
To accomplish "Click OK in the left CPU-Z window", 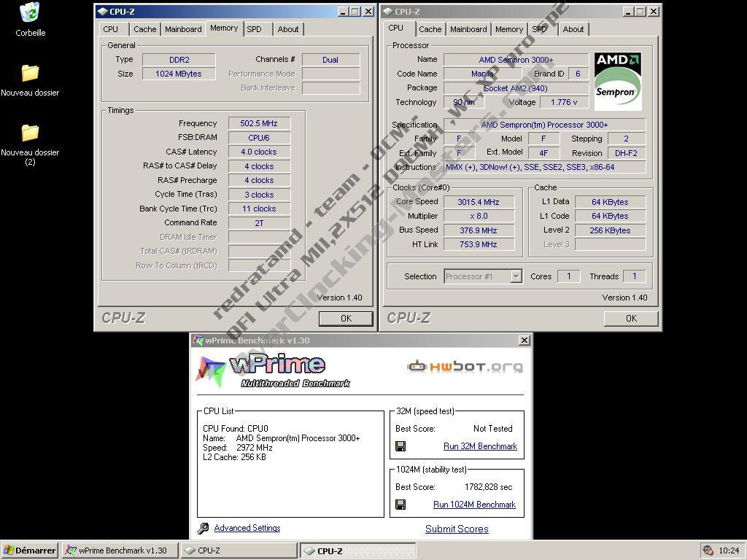I will (x=346, y=319).
